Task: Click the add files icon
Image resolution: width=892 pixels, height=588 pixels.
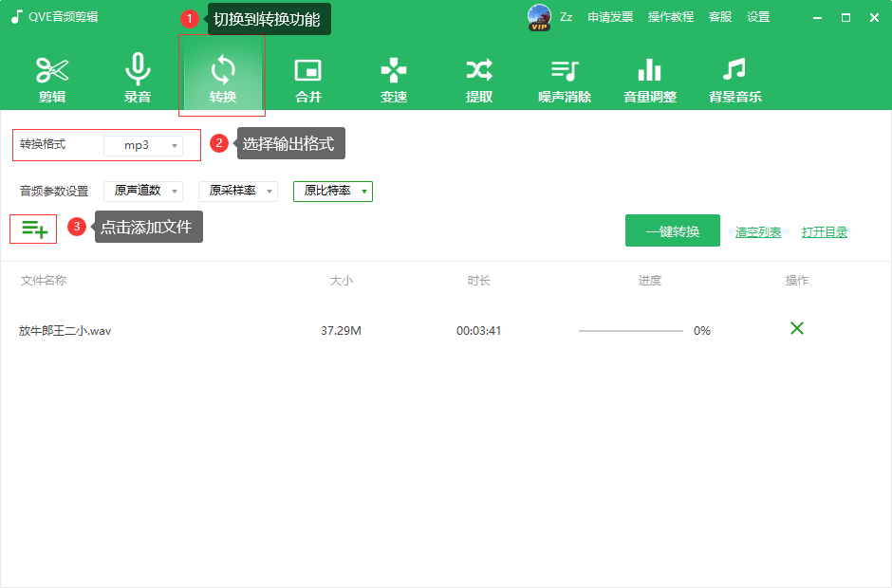Action: (x=33, y=228)
